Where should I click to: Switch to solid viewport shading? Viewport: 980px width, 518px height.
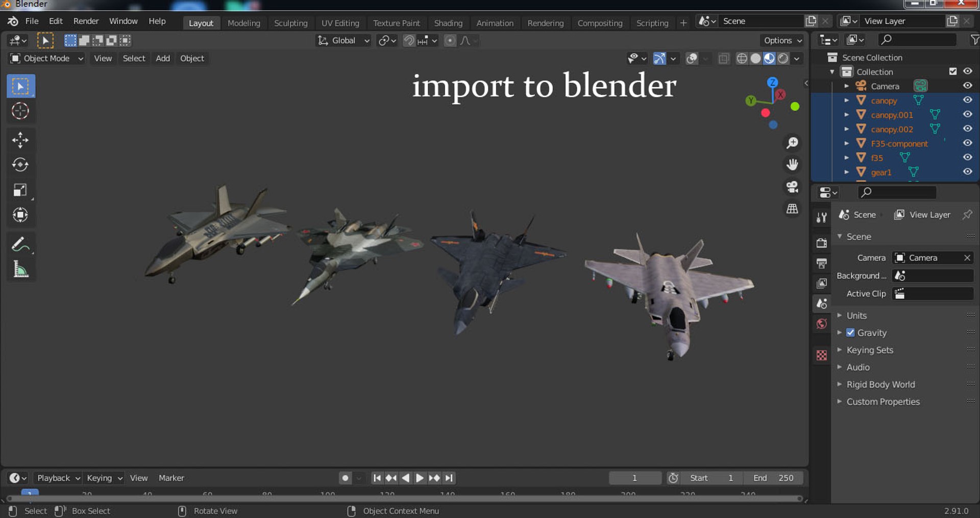tap(756, 59)
